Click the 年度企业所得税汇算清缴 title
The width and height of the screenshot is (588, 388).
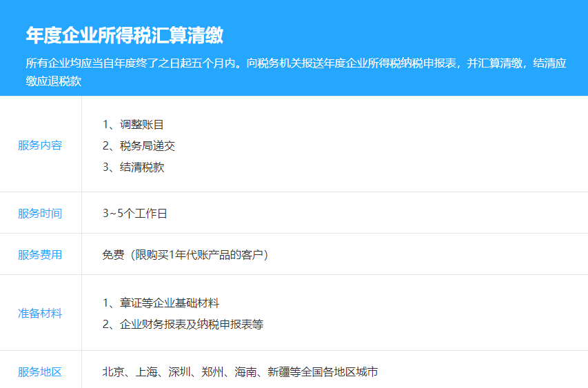[124, 35]
